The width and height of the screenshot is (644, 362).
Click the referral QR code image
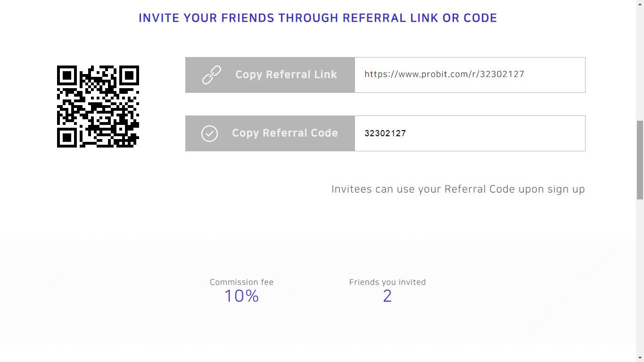(x=98, y=107)
